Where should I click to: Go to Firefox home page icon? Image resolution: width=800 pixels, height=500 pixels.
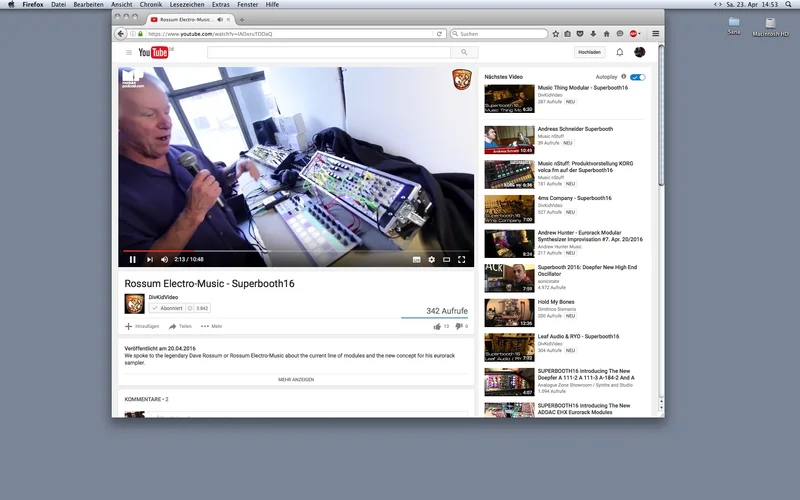pyautogui.click(x=606, y=34)
